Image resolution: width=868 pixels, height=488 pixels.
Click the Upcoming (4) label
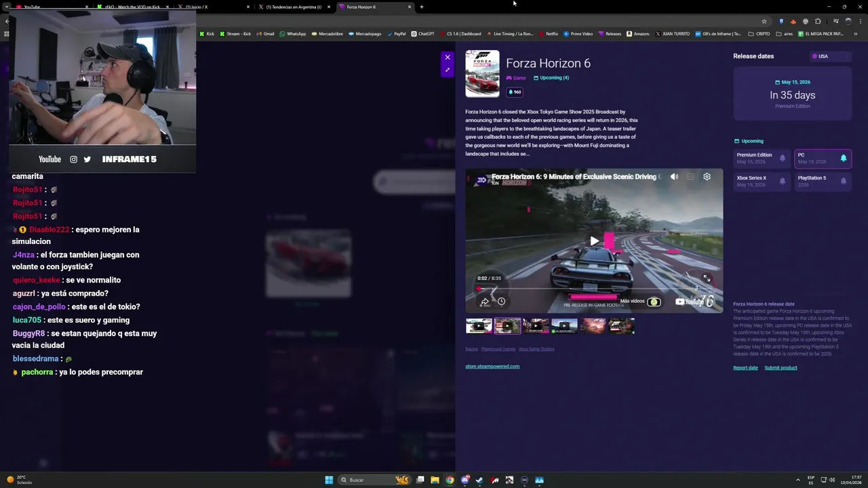[551, 78]
